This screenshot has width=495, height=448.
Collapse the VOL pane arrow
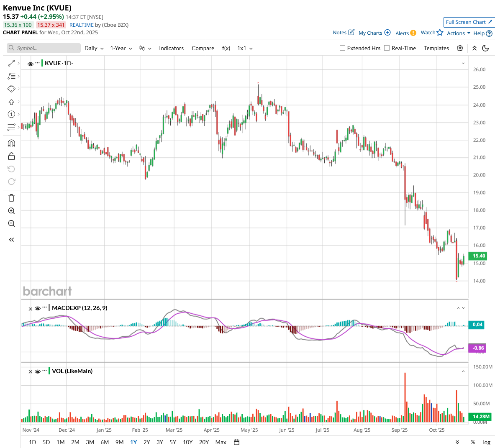pos(463,371)
